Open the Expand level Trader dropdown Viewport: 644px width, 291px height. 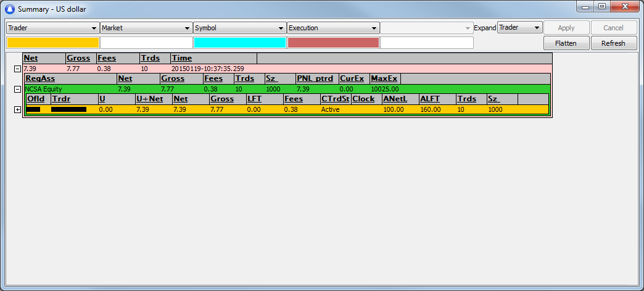[x=519, y=28]
